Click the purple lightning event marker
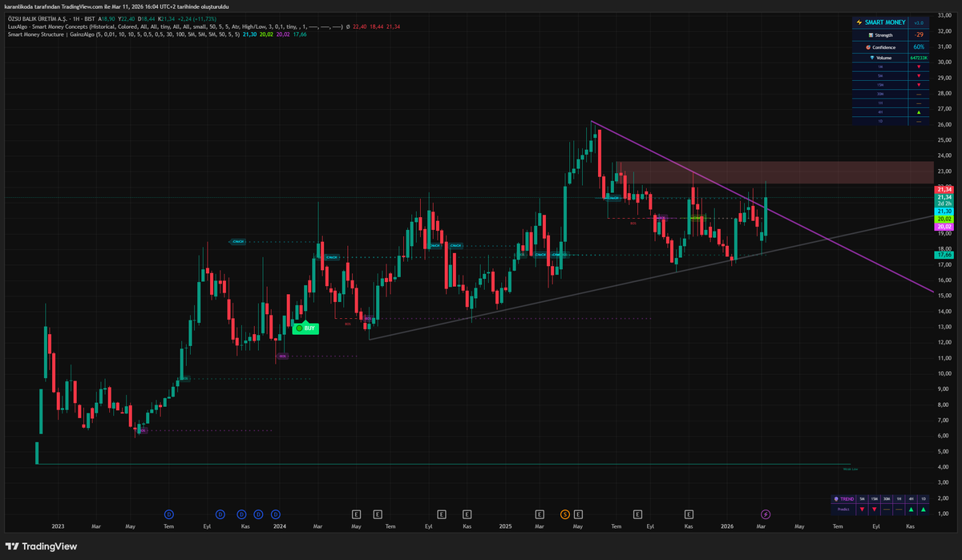The width and height of the screenshot is (962, 560). (x=766, y=514)
